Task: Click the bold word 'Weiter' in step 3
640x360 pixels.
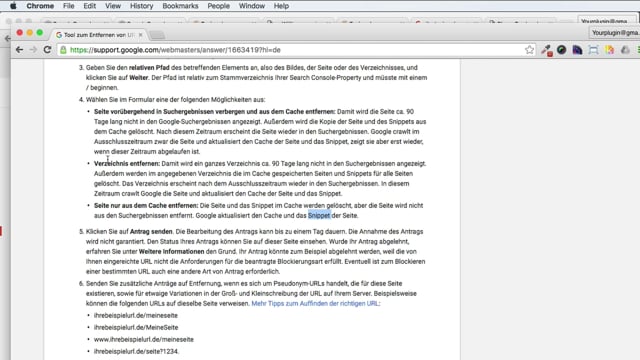Action: point(139,78)
